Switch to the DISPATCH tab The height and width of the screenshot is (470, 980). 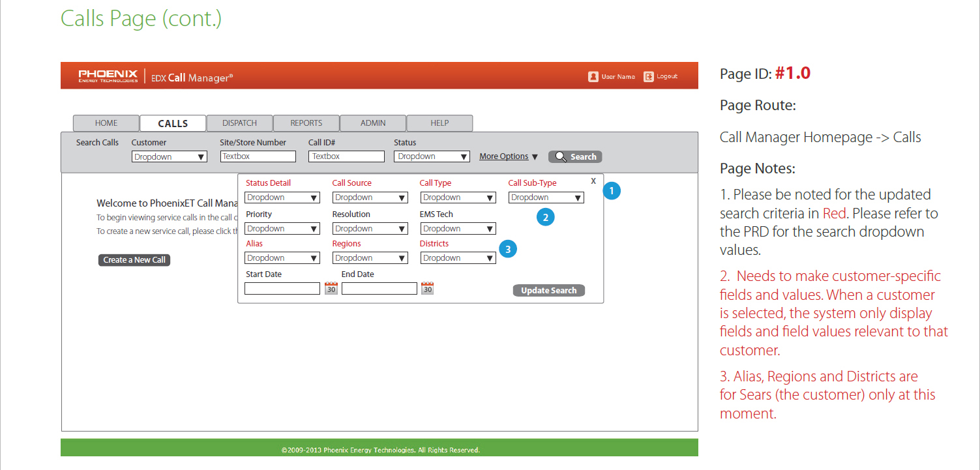point(239,123)
